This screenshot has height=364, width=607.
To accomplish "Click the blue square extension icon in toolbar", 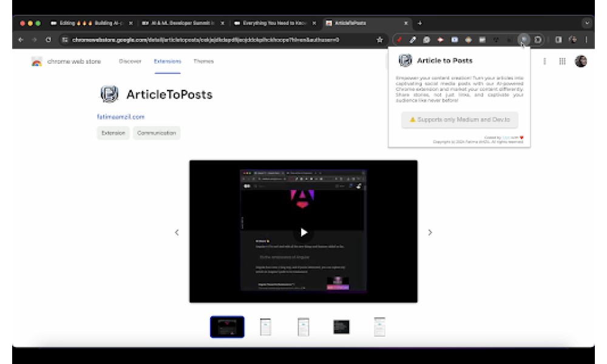I will [455, 39].
